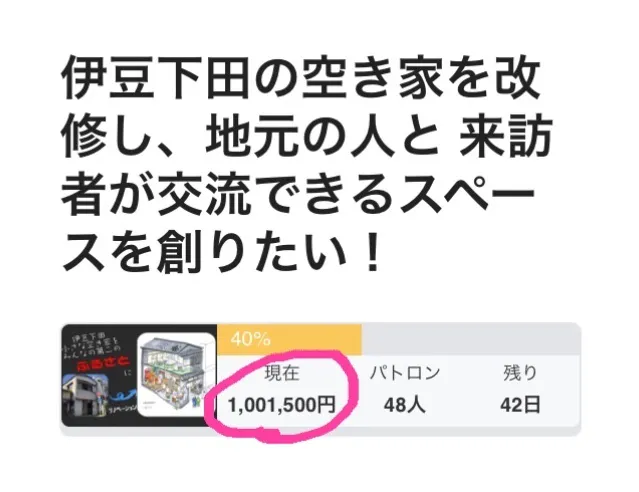Viewport: 639px width, 492px height.
Task: Click the 40% progress label
Action: pyautogui.click(x=250, y=339)
